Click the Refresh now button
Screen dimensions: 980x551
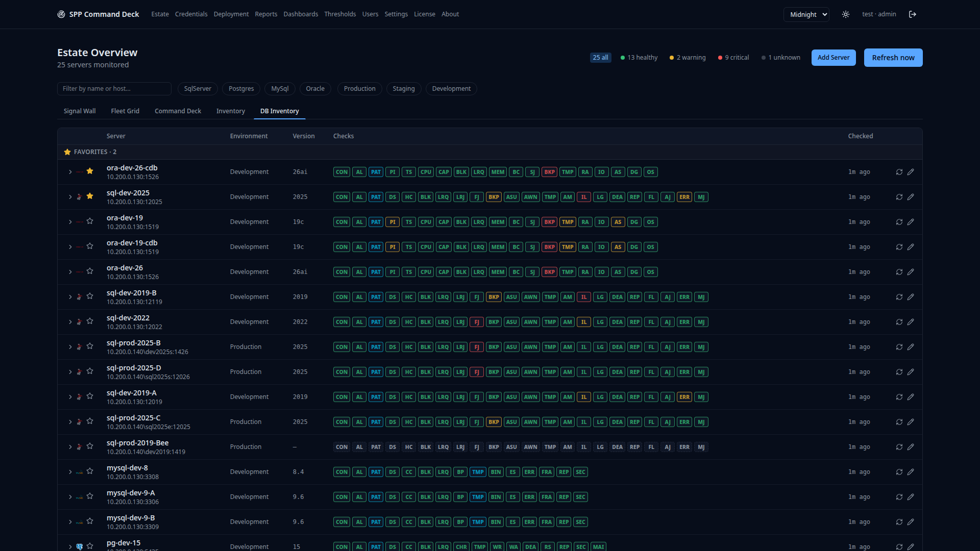pos(893,58)
